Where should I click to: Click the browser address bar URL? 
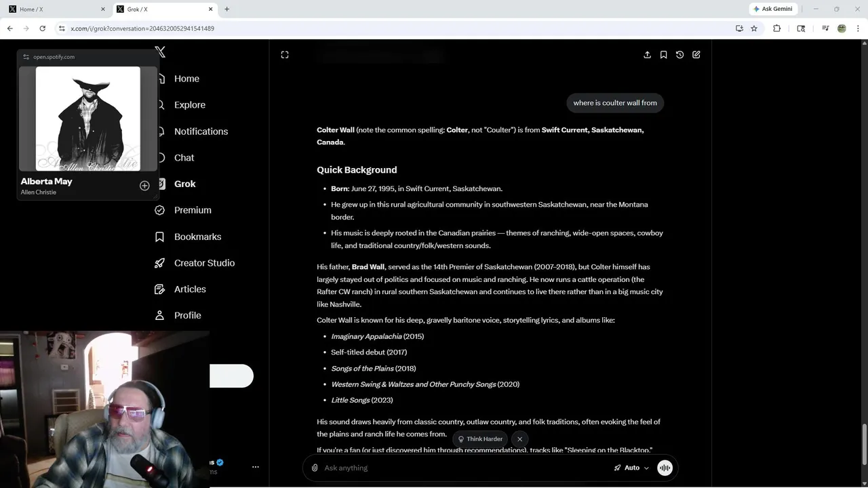coord(142,28)
